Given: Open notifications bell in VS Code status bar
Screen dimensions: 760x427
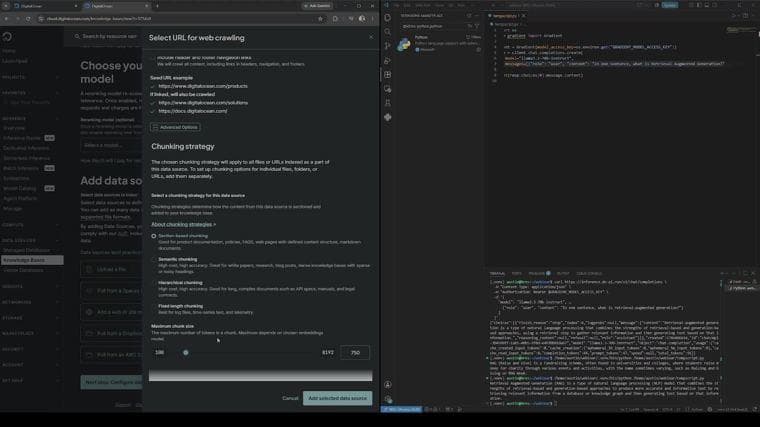Looking at the screenshot, I should tap(755, 410).
